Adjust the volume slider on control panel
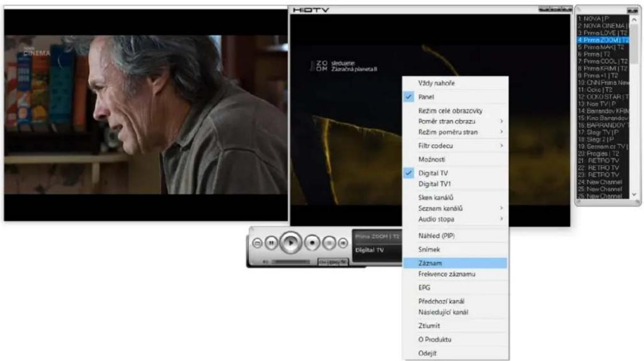Viewport: 644px width, 361px height. [x=290, y=262]
